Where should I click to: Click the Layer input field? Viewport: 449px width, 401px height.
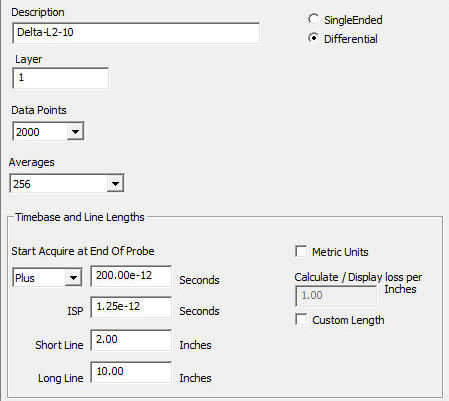(x=60, y=78)
